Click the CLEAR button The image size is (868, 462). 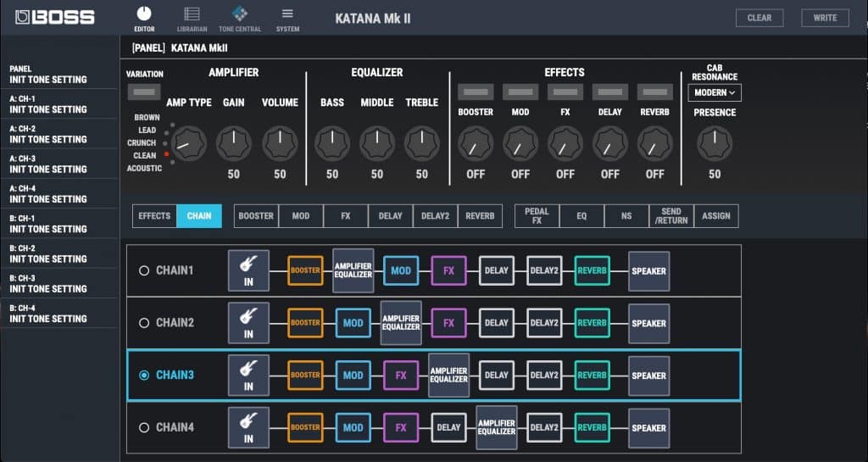(759, 18)
